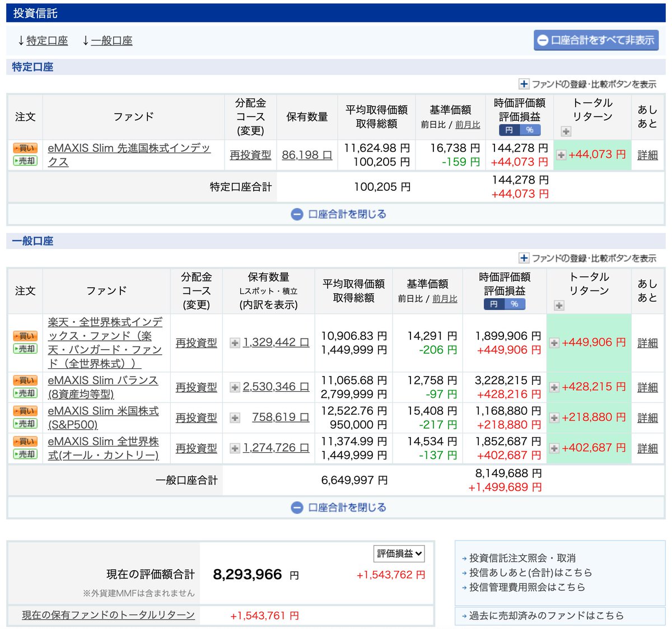
Task: Expand the トータルリターン header plus in 特定口座 table
Action: [x=566, y=132]
